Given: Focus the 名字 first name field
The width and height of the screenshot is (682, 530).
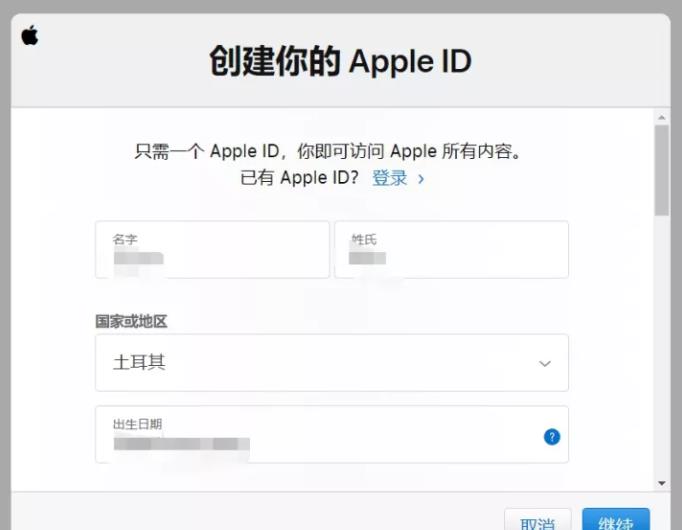Looking at the screenshot, I should click(212, 249).
